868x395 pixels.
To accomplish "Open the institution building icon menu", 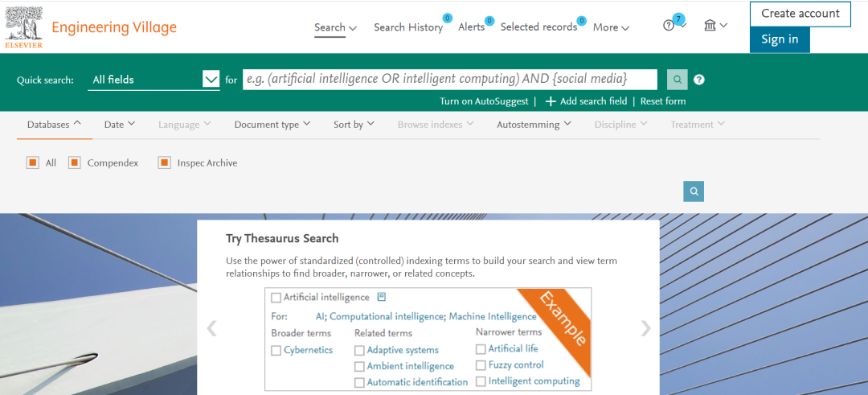I will [x=710, y=25].
